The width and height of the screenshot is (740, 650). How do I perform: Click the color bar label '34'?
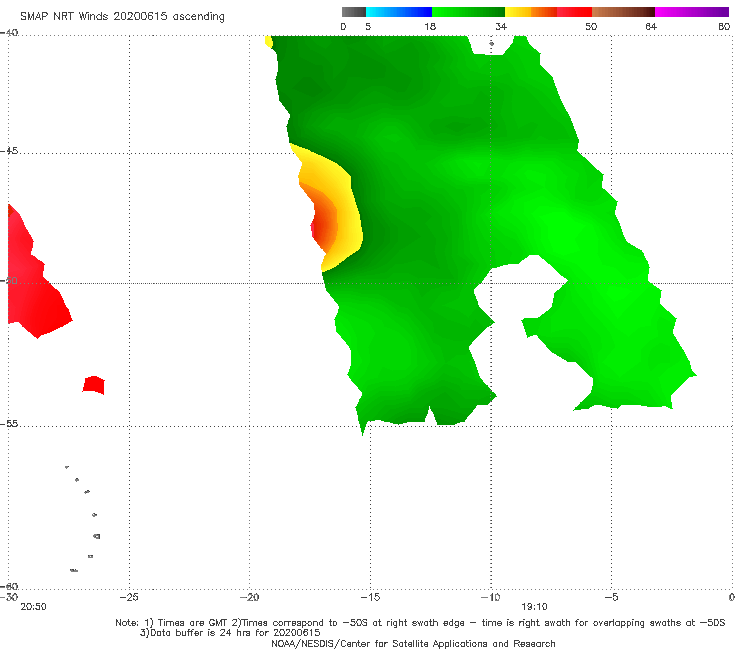coord(501,26)
